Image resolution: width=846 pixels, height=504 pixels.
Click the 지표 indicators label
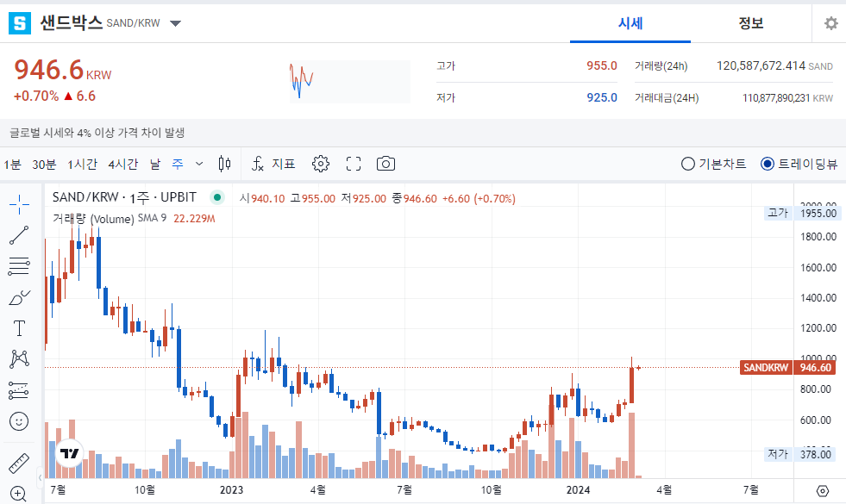tap(283, 164)
